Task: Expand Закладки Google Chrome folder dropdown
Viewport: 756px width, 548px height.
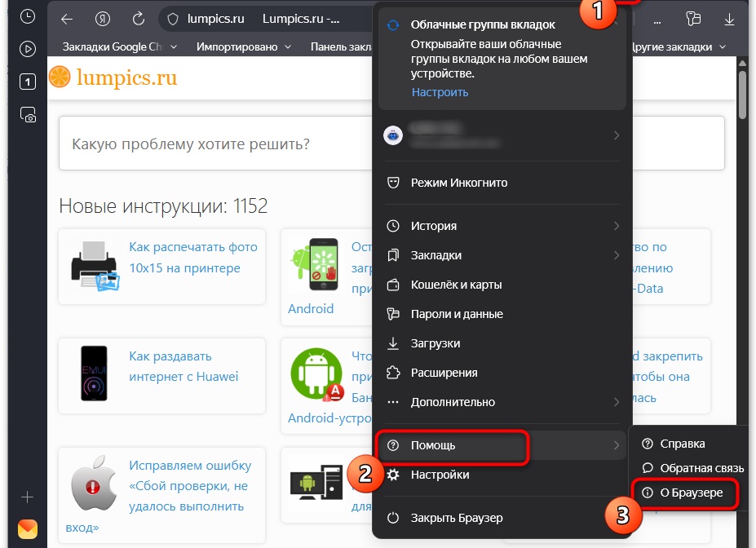Action: (174, 46)
